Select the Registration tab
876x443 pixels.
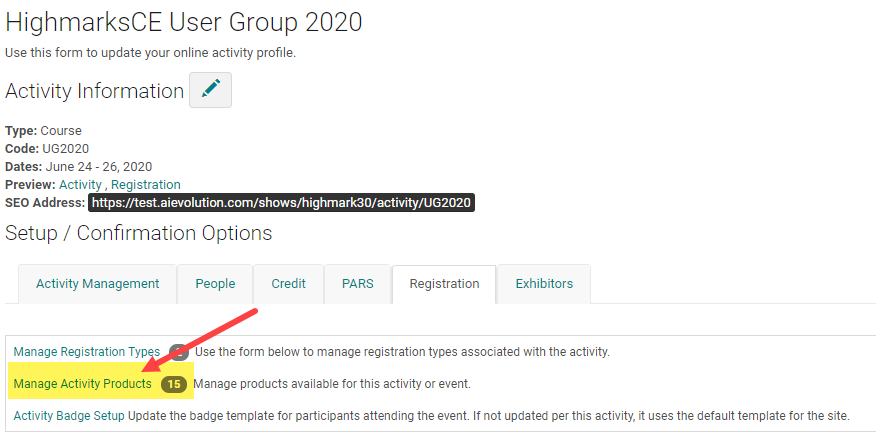coord(444,284)
